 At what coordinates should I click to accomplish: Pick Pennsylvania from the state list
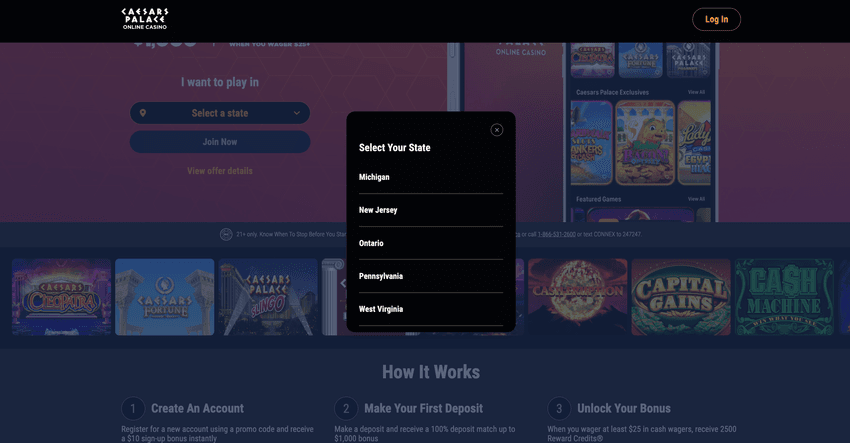431,277
